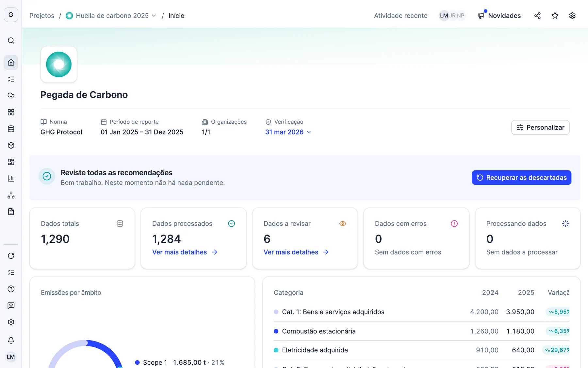Open the document report icon in sidebar

11,212
